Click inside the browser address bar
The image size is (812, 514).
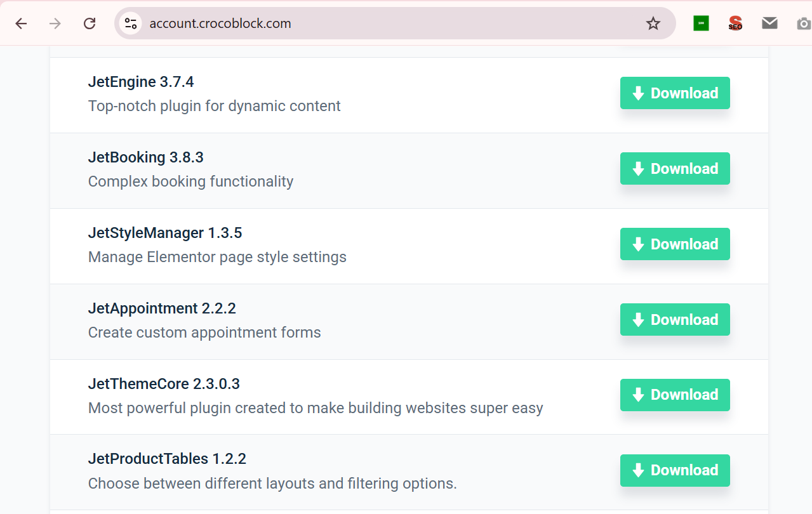[317, 23]
